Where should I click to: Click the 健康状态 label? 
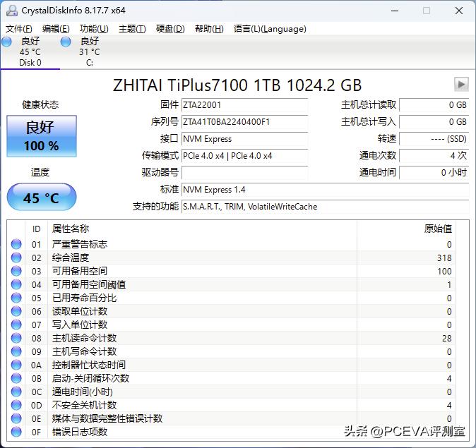pos(40,105)
